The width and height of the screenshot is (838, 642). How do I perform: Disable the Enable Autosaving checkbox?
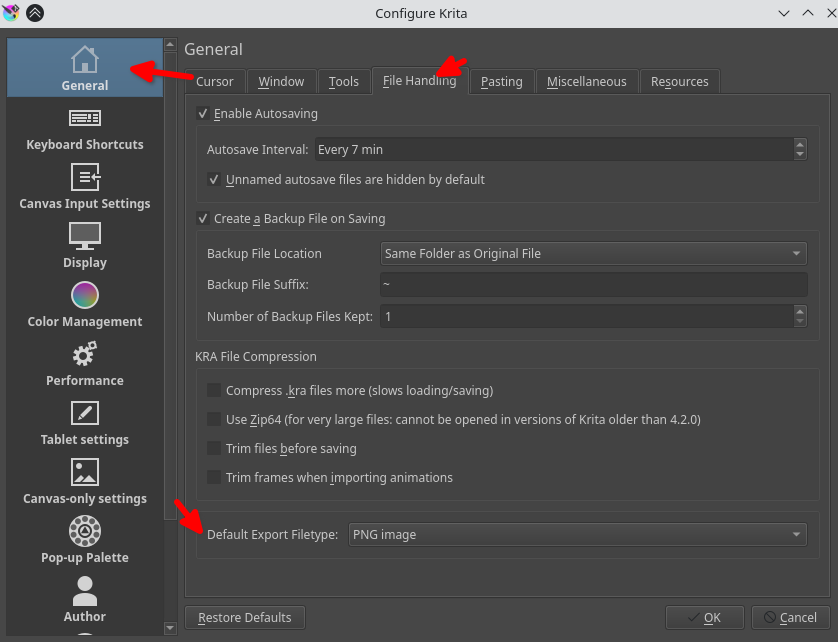point(204,114)
